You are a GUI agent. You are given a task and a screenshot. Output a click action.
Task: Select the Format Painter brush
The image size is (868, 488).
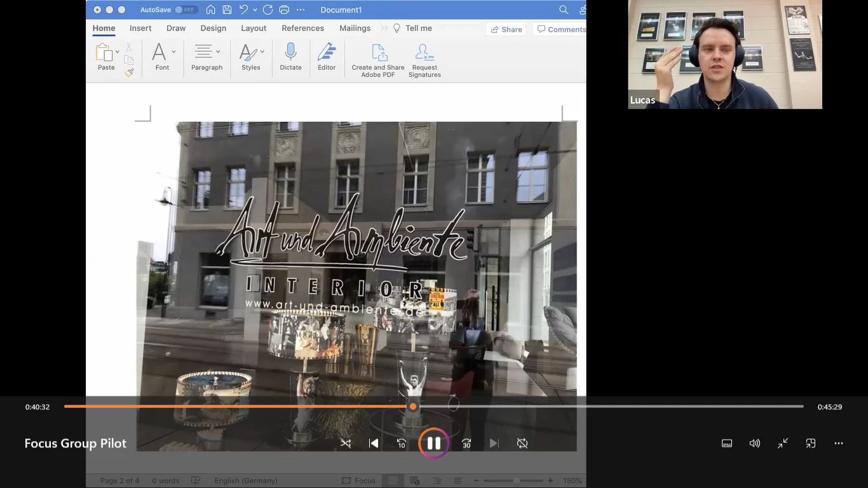click(129, 72)
